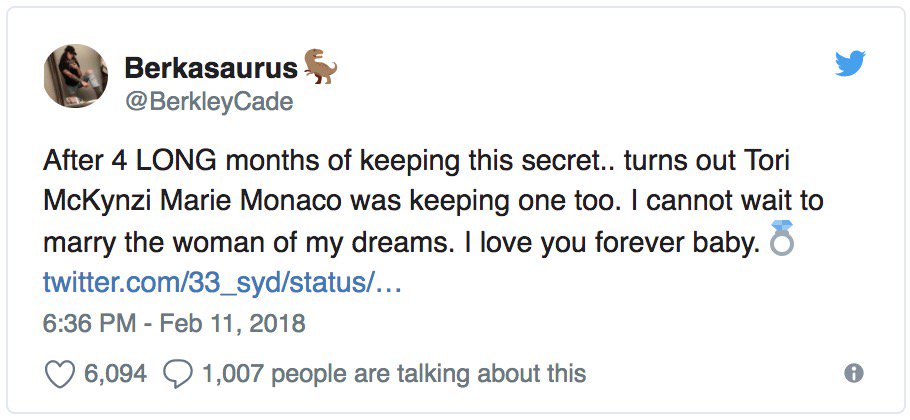Viewport: 910px width, 420px height.
Task: Follow the twitter.com/33_syd/status link
Action: pyautogui.click(x=222, y=283)
